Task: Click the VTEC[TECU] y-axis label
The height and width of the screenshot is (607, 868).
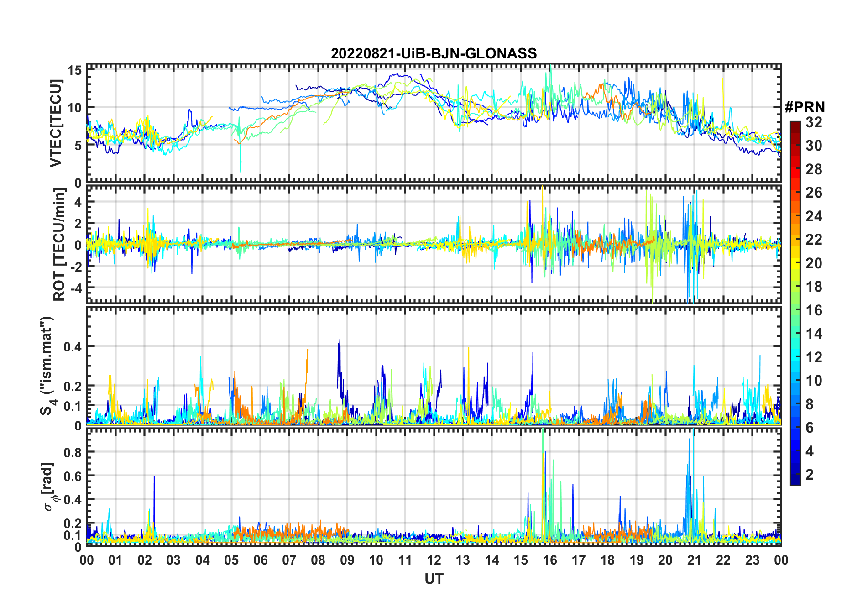Action: point(56,123)
